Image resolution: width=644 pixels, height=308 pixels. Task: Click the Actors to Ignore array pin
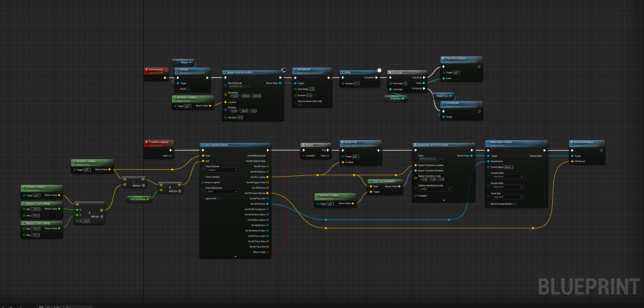click(203, 183)
